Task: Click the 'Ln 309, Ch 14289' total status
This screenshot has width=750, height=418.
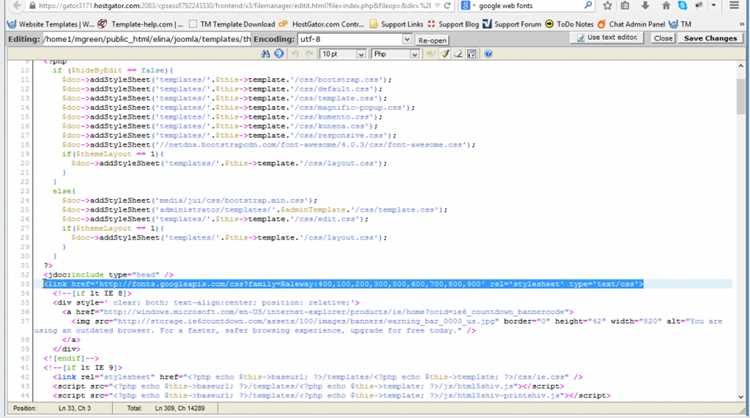Action: (180, 408)
